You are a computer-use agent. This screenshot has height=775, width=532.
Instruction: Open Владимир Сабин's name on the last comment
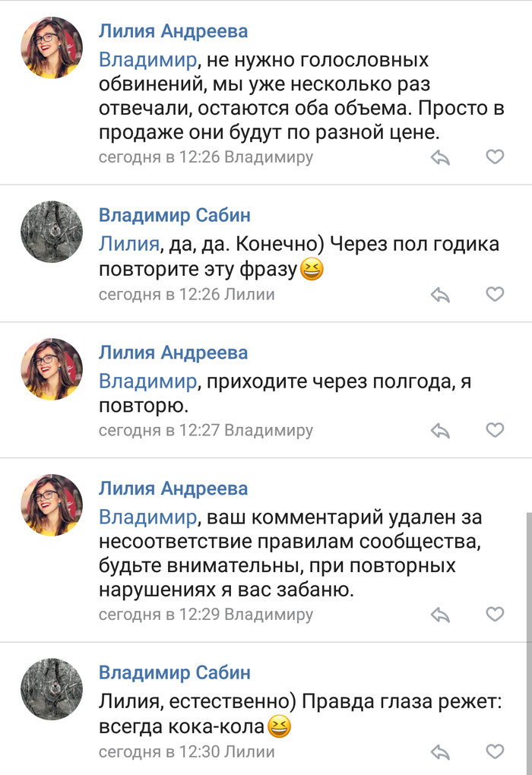(175, 672)
